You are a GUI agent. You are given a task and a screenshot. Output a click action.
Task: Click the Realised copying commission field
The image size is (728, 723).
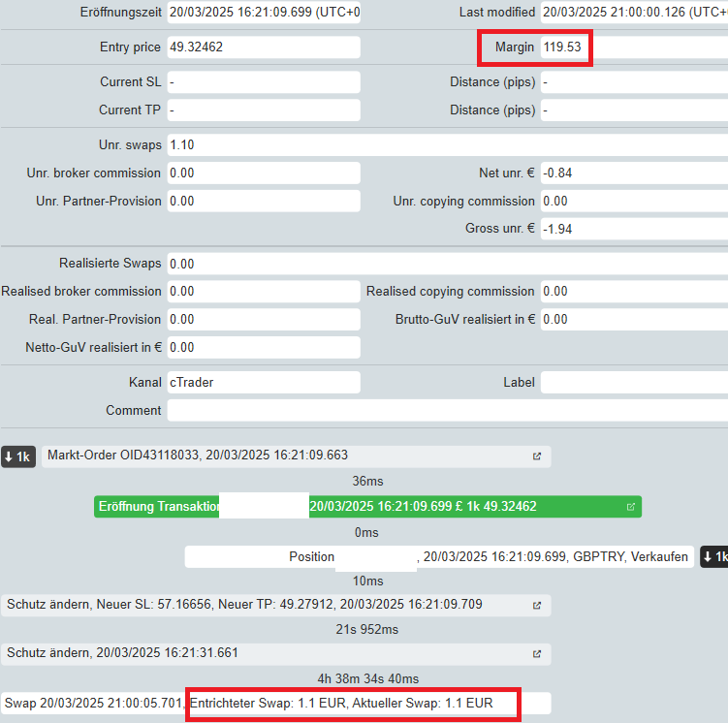(x=634, y=292)
